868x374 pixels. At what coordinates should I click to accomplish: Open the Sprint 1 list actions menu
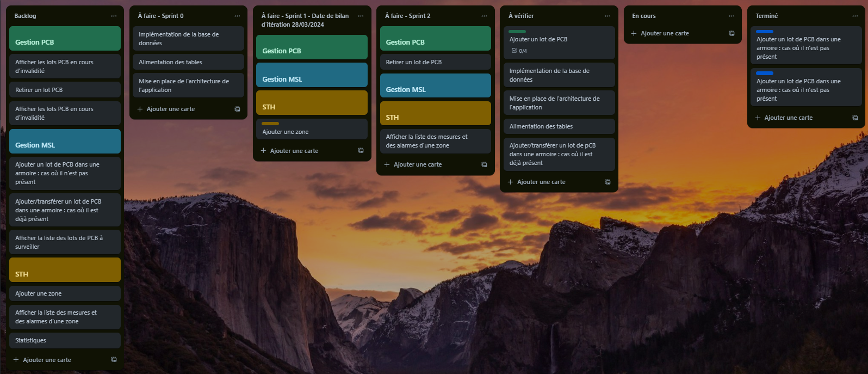[x=361, y=16]
